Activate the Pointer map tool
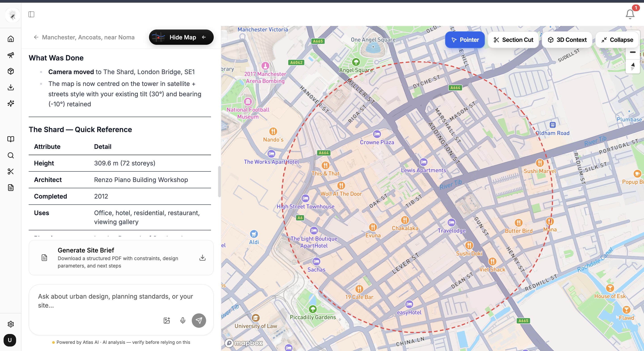The height and width of the screenshot is (351, 644). point(465,40)
